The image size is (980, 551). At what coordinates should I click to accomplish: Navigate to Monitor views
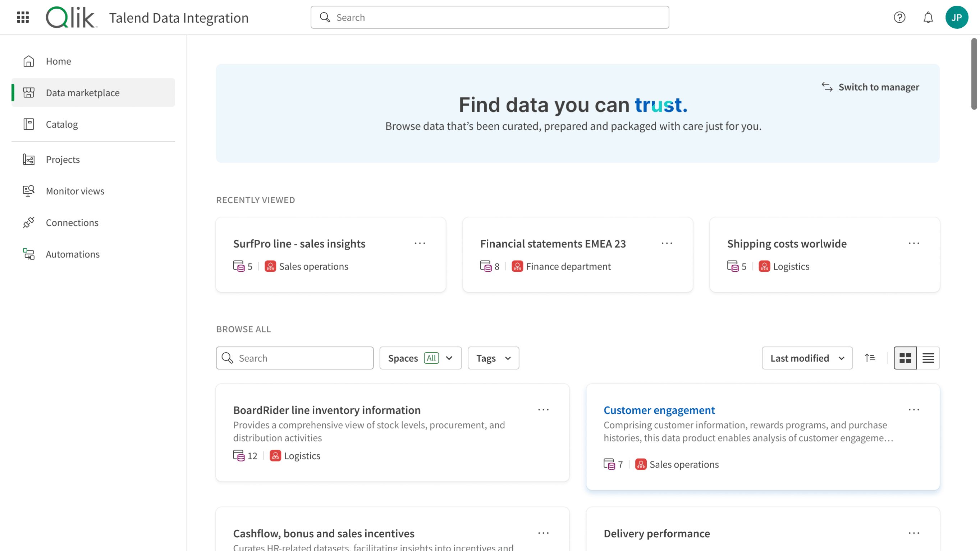click(75, 190)
